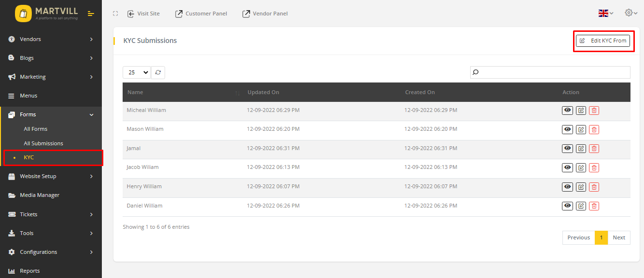Screen dimensions: 644x278
Task: View Jacob Wiliam's submission details eye
Action: (x=567, y=167)
